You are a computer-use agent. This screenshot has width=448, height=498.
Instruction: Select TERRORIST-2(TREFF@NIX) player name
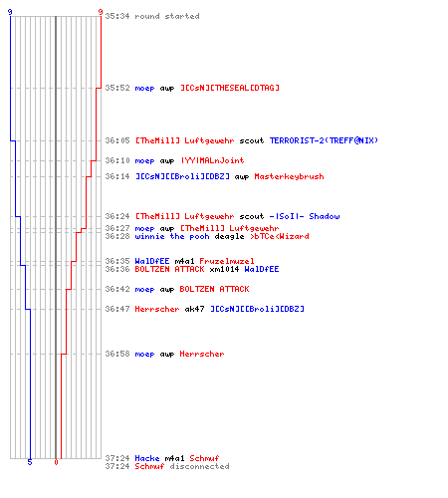[324, 140]
